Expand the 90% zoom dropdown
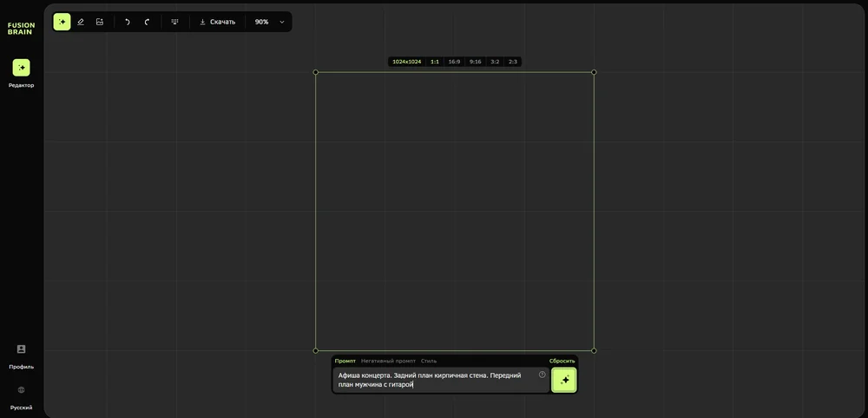Viewport: 868px width, 418px height. 281,22
